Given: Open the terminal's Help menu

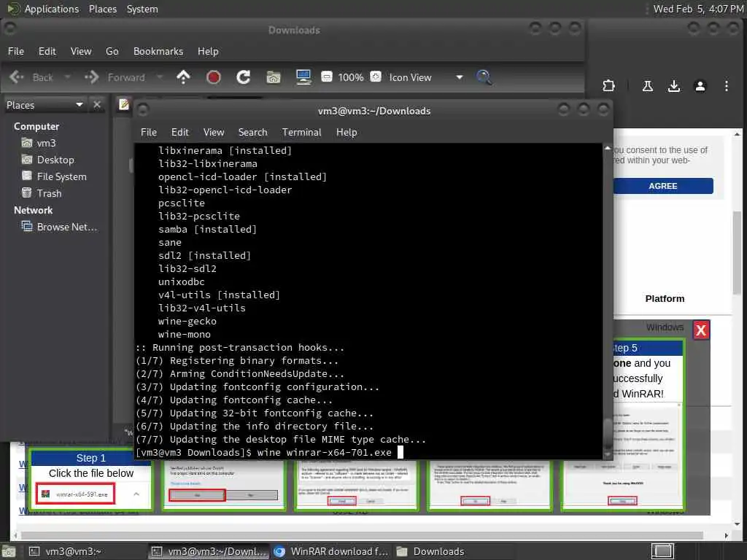Looking at the screenshot, I should click(347, 133).
